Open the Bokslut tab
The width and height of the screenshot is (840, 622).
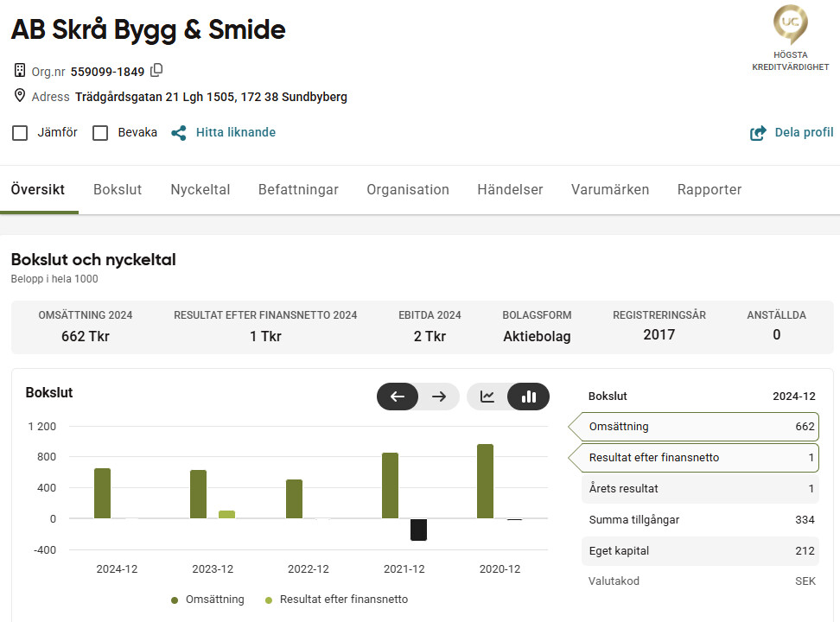pos(118,190)
